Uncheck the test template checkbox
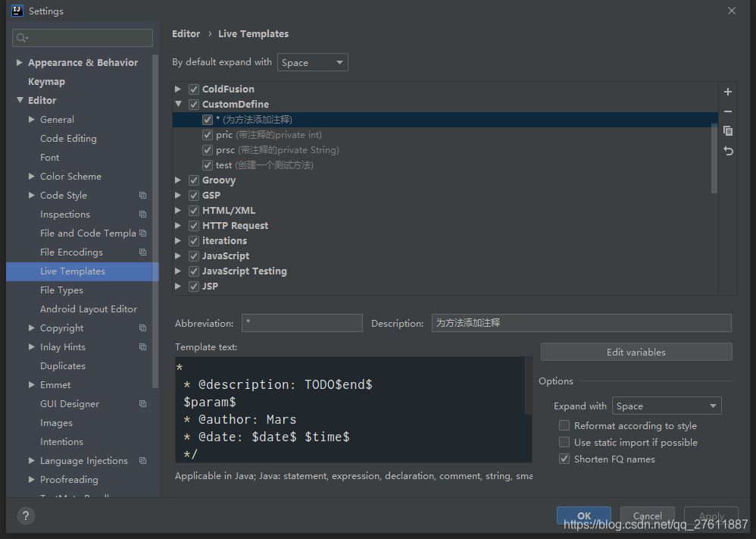The height and width of the screenshot is (539, 756). tap(208, 165)
